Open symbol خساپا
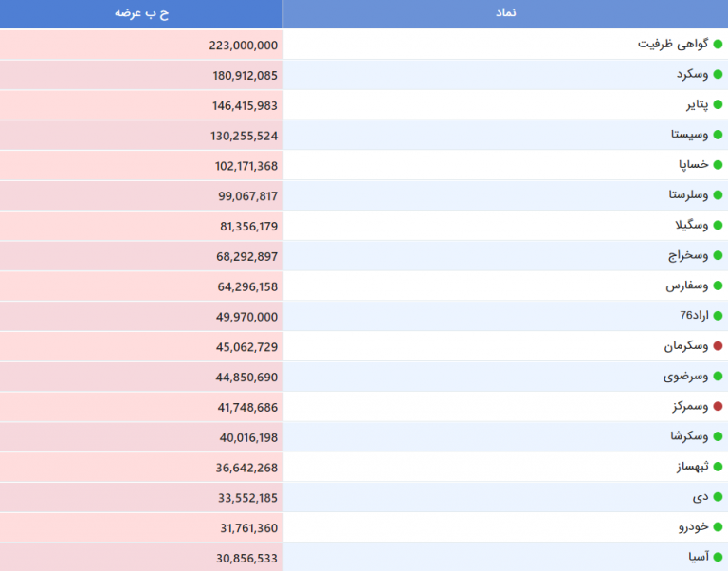Viewport: 728px width, 571px height. pyautogui.click(x=694, y=165)
